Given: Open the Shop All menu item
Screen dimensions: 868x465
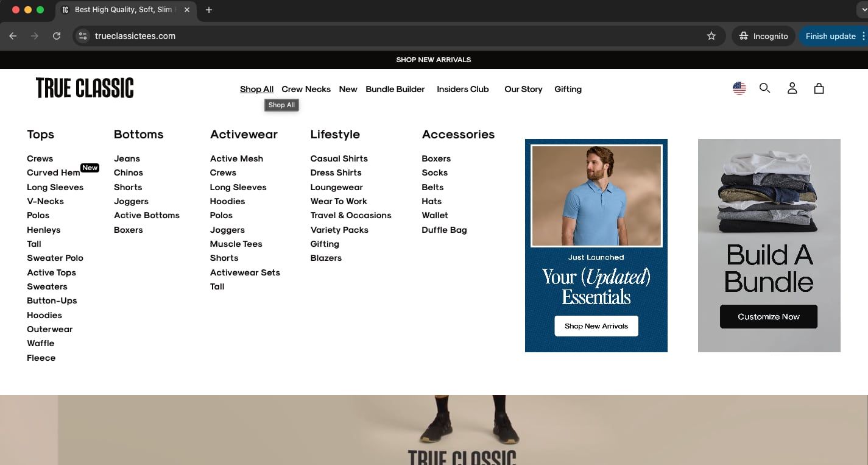Looking at the screenshot, I should (x=256, y=89).
